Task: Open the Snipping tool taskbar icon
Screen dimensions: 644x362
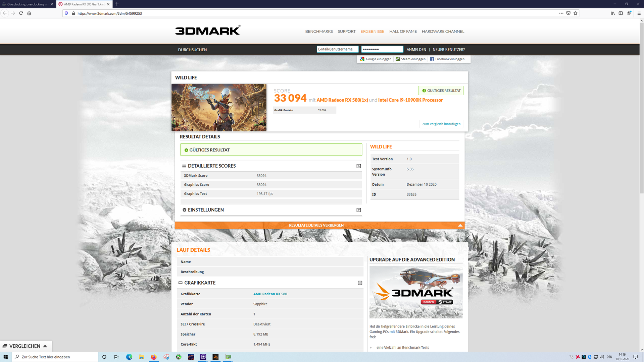Action: (x=166, y=357)
